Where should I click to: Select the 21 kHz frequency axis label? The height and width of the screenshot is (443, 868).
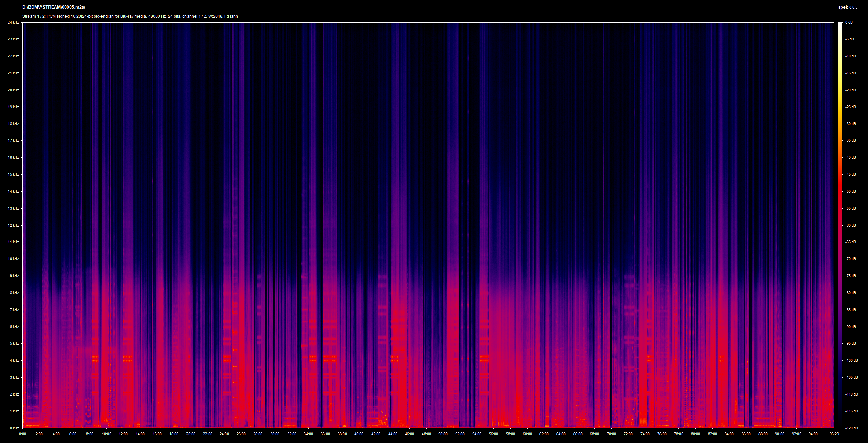click(14, 73)
